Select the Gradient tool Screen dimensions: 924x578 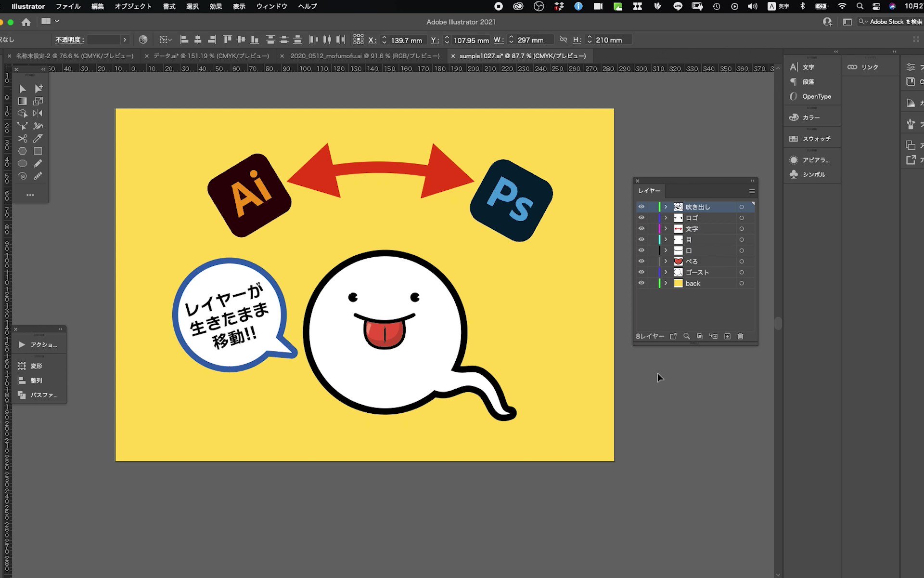tap(22, 101)
